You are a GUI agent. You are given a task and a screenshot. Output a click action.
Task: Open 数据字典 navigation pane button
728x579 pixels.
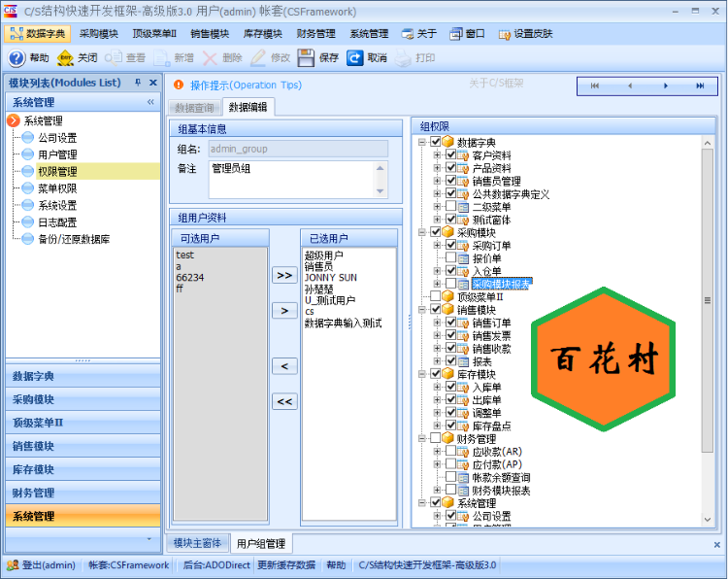point(83,376)
